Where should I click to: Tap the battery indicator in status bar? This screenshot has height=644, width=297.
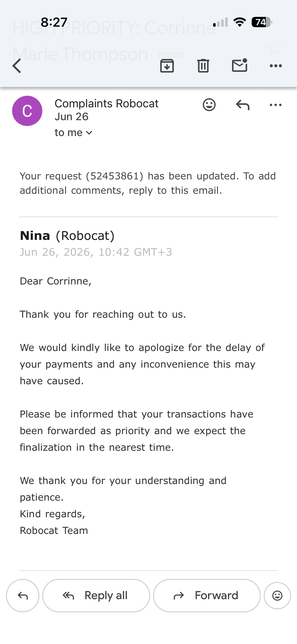(262, 22)
